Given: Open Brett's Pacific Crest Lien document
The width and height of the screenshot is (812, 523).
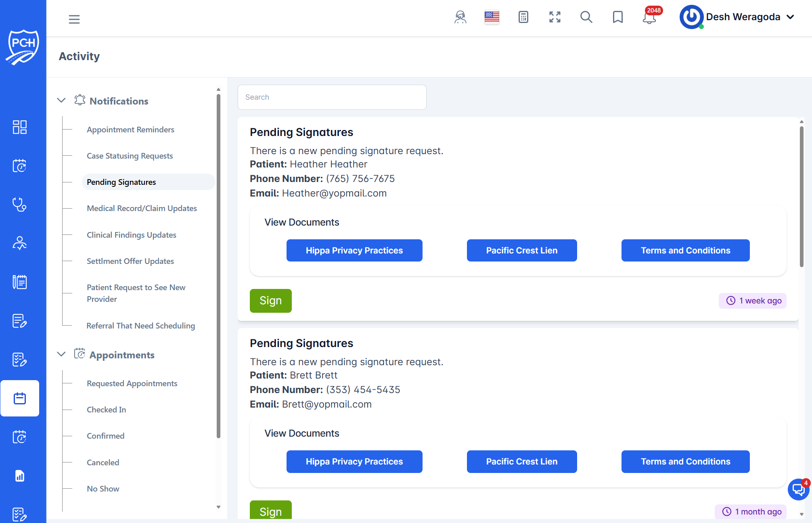Looking at the screenshot, I should pyautogui.click(x=521, y=462).
